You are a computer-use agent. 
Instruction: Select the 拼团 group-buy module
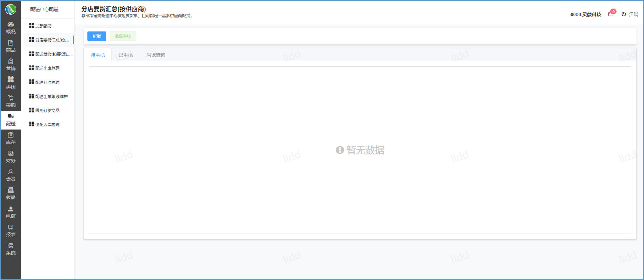[11, 83]
